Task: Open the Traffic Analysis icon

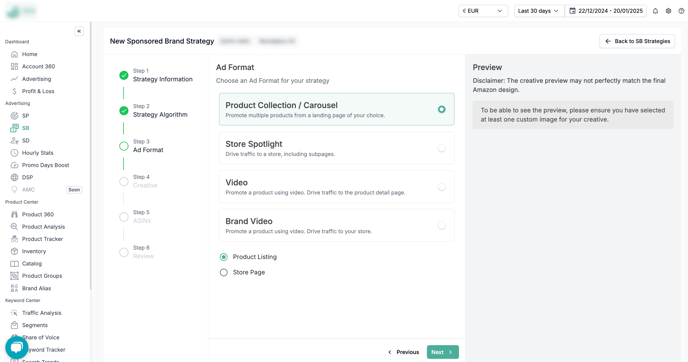Action: [14, 313]
